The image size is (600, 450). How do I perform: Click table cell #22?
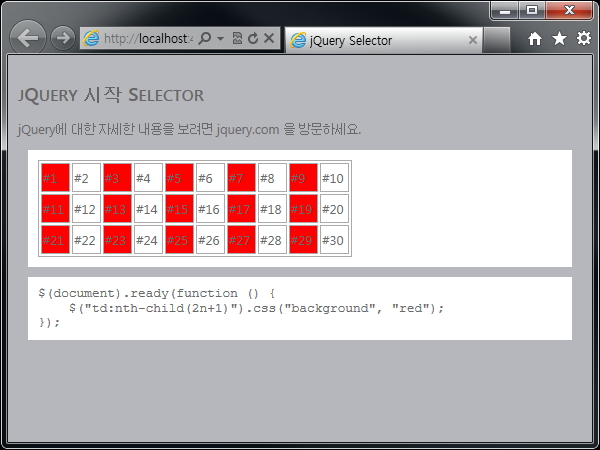[86, 240]
